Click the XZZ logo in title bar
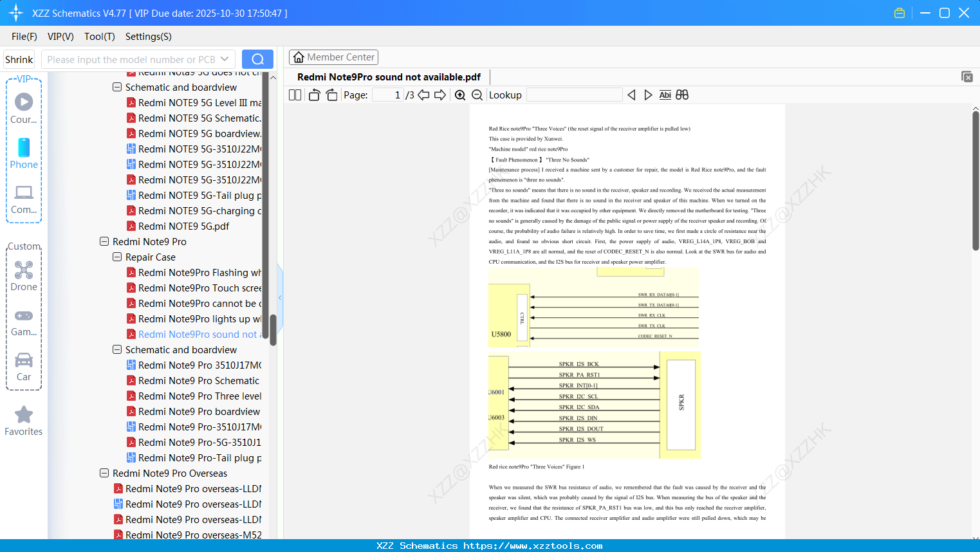The width and height of the screenshot is (980, 552). (x=16, y=13)
